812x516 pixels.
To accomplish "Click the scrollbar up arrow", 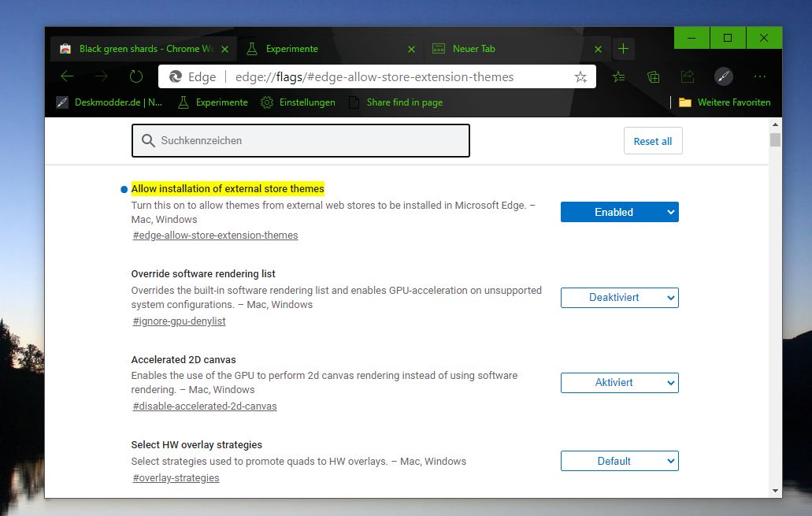I will [x=775, y=124].
